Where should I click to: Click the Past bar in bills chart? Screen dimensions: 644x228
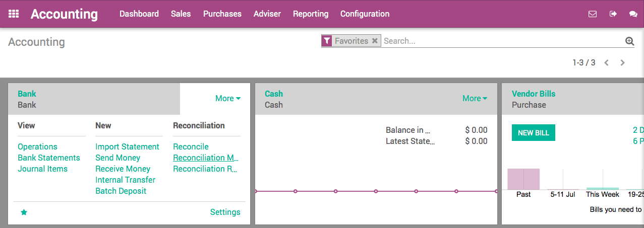point(523,179)
